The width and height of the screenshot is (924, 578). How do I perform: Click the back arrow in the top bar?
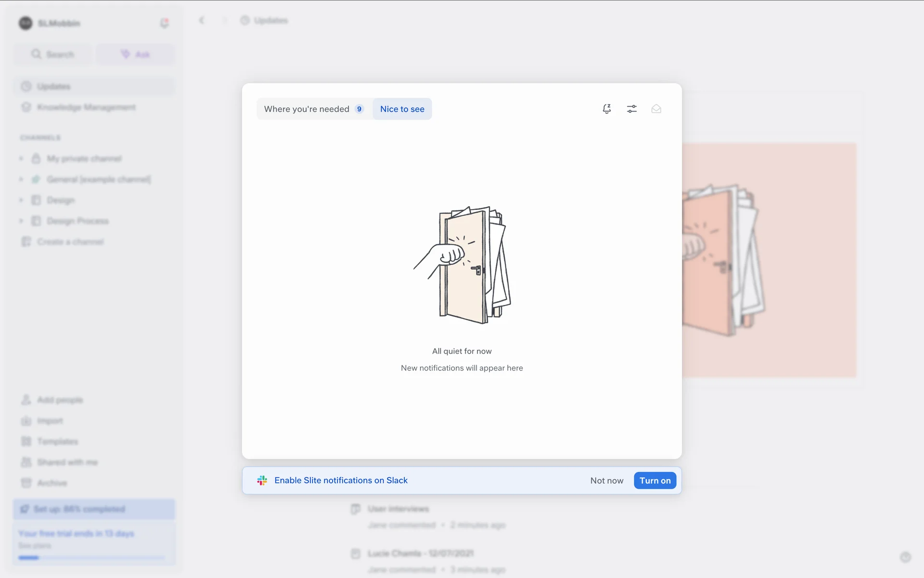(202, 20)
